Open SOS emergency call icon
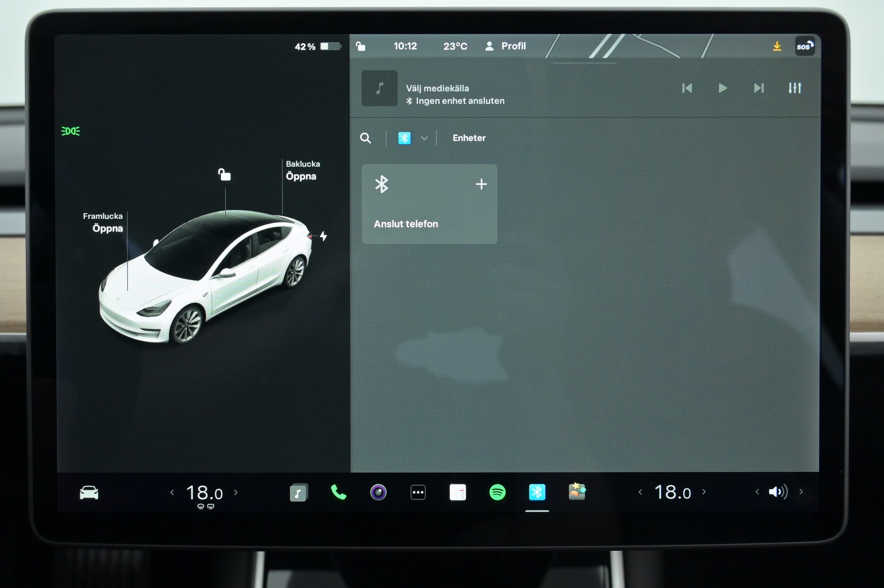This screenshot has height=588, width=884. (x=805, y=46)
